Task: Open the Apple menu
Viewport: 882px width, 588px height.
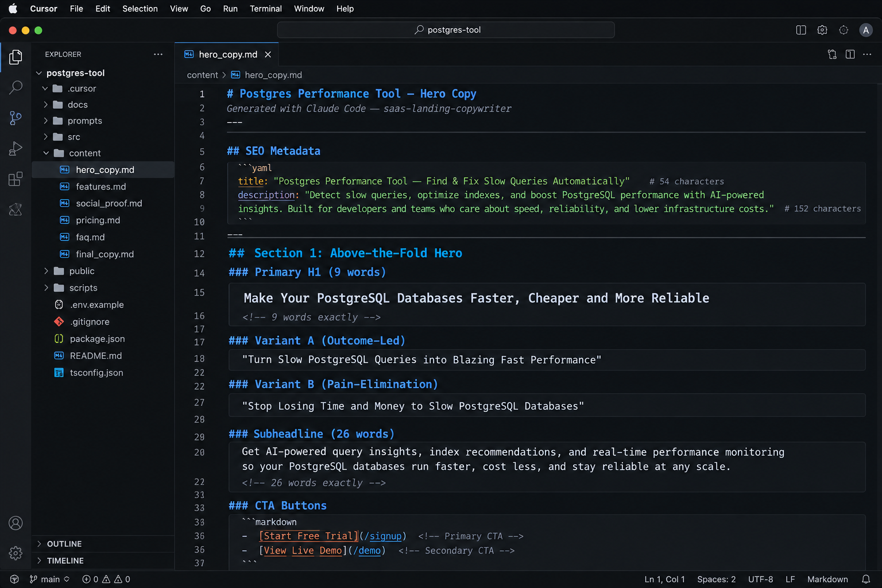Action: (13, 9)
